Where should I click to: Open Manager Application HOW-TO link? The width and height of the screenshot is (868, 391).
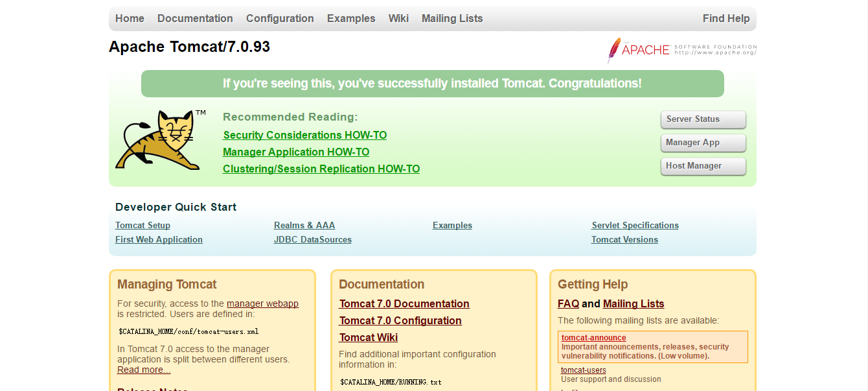(296, 152)
